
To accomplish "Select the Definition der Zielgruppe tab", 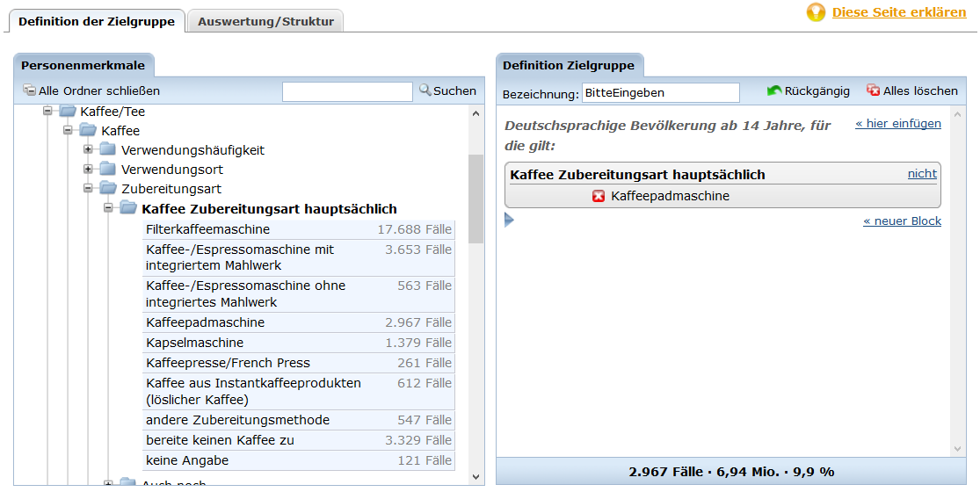I will point(96,21).
